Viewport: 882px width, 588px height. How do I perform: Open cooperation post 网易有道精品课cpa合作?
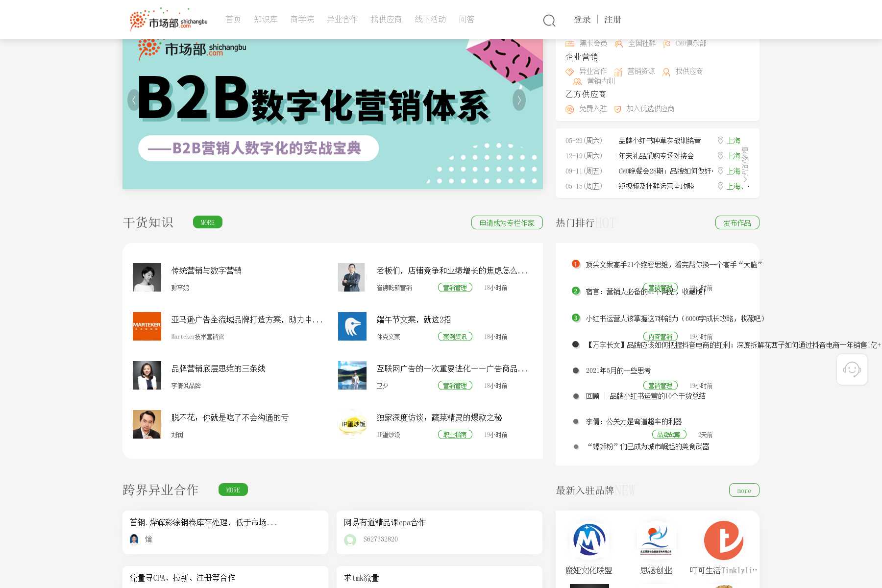(x=385, y=522)
